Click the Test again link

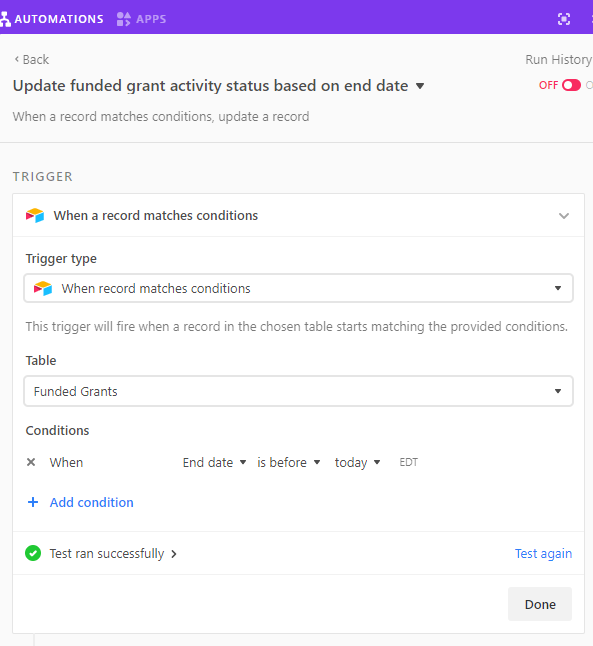click(x=543, y=553)
